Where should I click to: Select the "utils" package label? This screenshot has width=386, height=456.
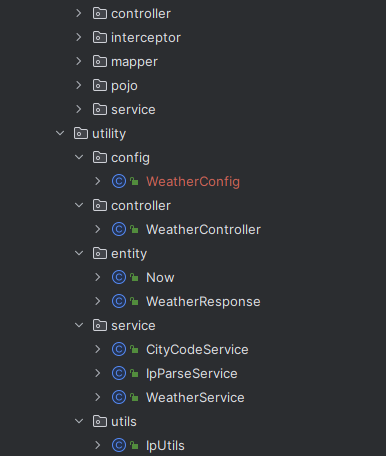(124, 422)
